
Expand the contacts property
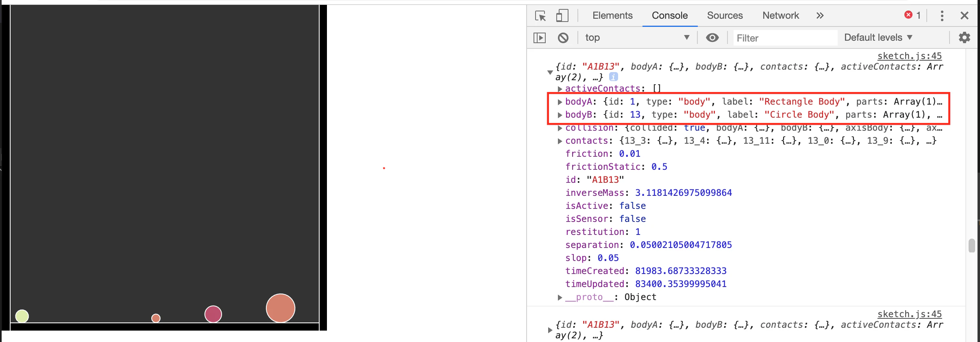560,141
